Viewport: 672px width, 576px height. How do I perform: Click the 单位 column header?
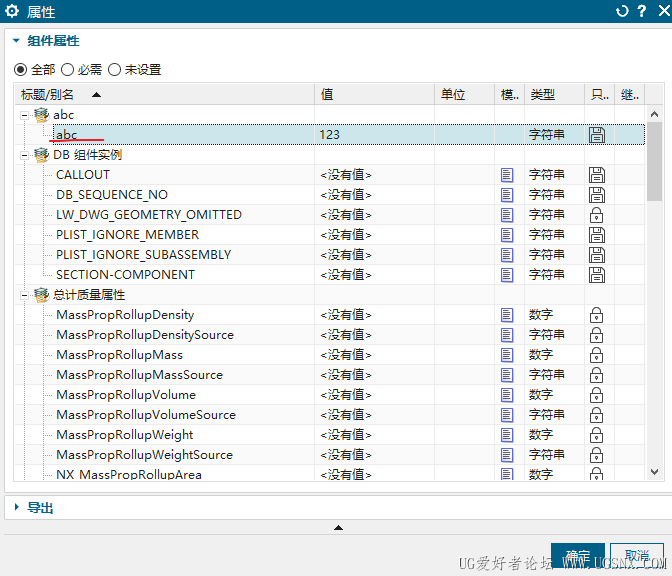tap(465, 94)
